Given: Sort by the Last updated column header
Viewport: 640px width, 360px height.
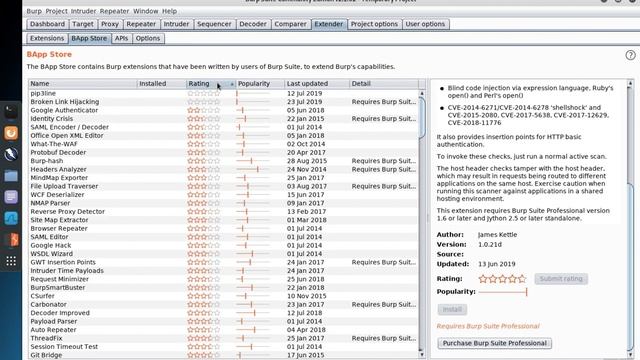Looking at the screenshot, I should tap(317, 84).
